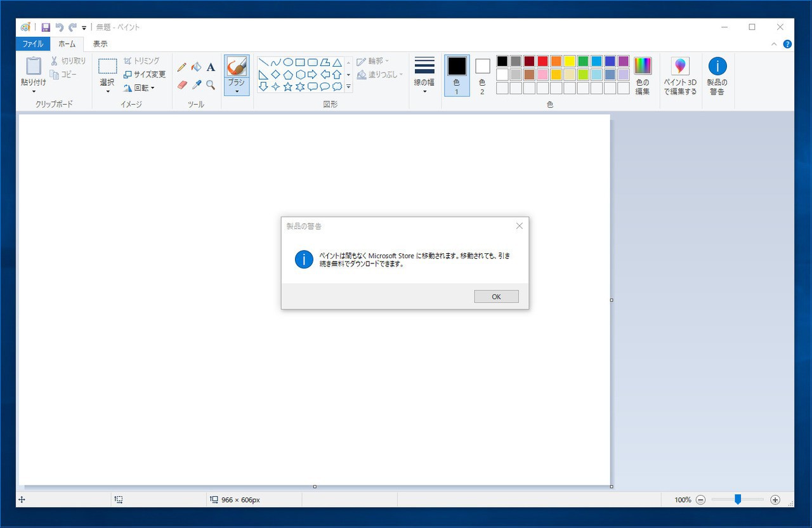The height and width of the screenshot is (528, 812).
Task: Pick the Diamond shape
Action: [x=275, y=74]
